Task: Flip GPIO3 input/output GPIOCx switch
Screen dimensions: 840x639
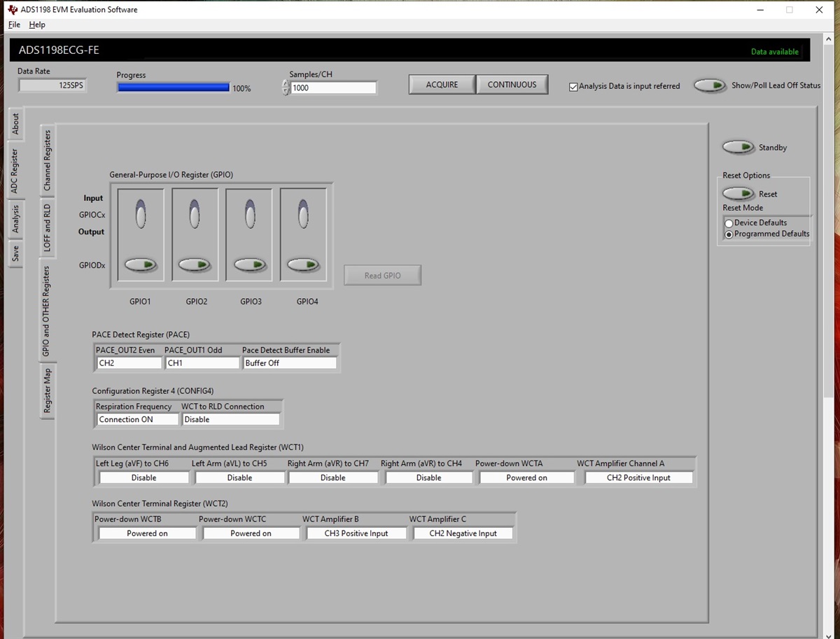Action: [x=249, y=213]
